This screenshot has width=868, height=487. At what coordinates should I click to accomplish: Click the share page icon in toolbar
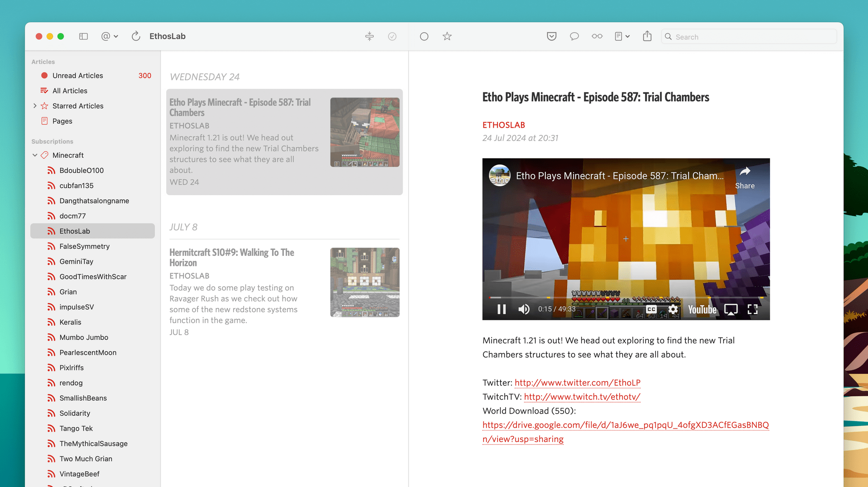pos(648,36)
